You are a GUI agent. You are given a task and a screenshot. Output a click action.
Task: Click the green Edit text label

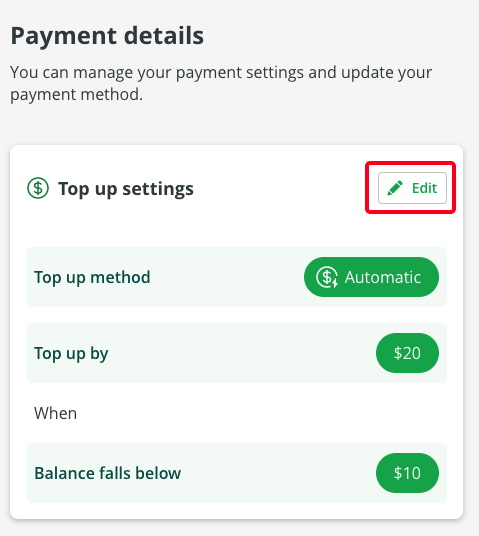tap(424, 188)
